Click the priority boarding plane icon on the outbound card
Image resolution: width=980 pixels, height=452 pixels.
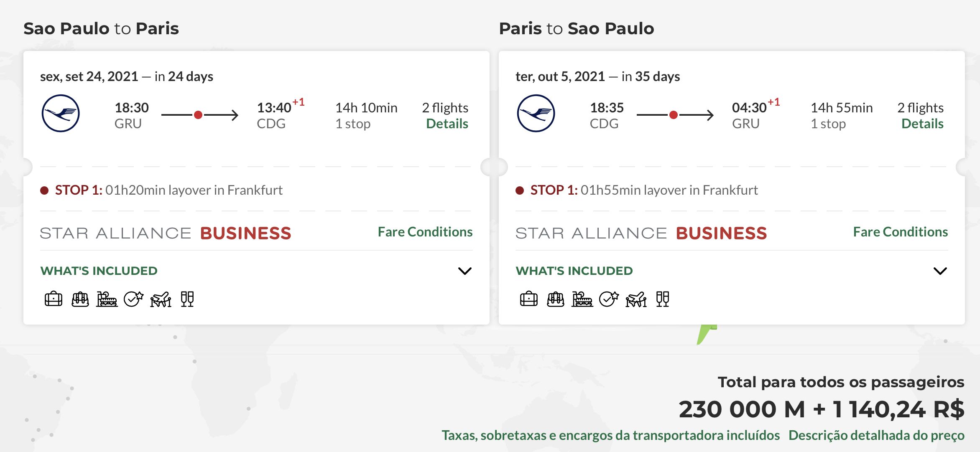161,299
